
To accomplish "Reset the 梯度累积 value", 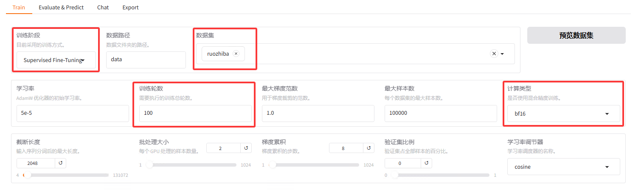I will coord(369,148).
